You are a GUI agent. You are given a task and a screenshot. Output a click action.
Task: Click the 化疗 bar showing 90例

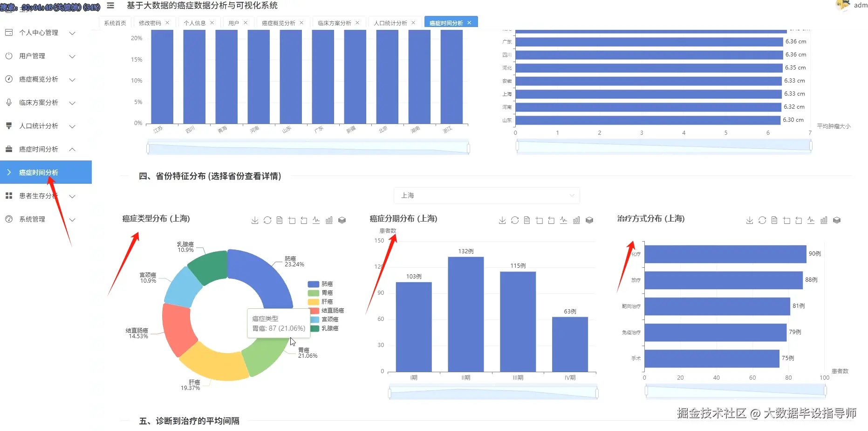pyautogui.click(x=725, y=254)
